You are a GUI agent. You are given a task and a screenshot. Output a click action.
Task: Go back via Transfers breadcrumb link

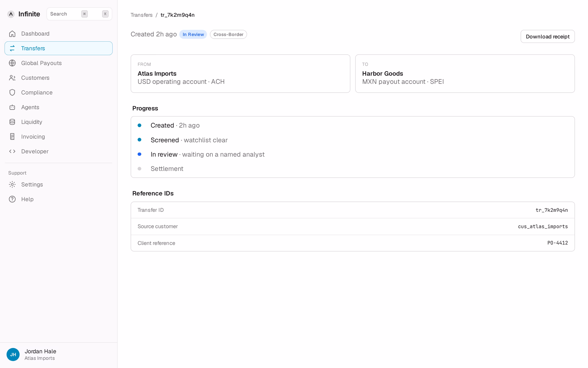coord(141,15)
